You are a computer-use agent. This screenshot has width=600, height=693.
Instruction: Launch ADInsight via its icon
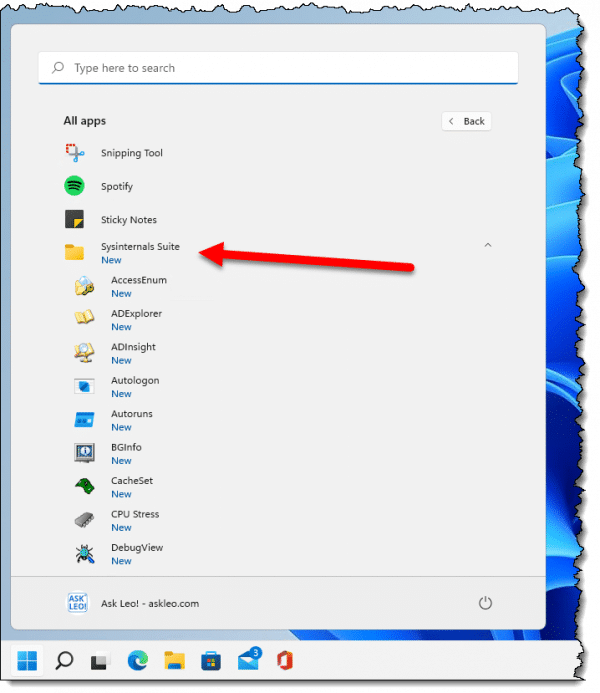coord(84,353)
